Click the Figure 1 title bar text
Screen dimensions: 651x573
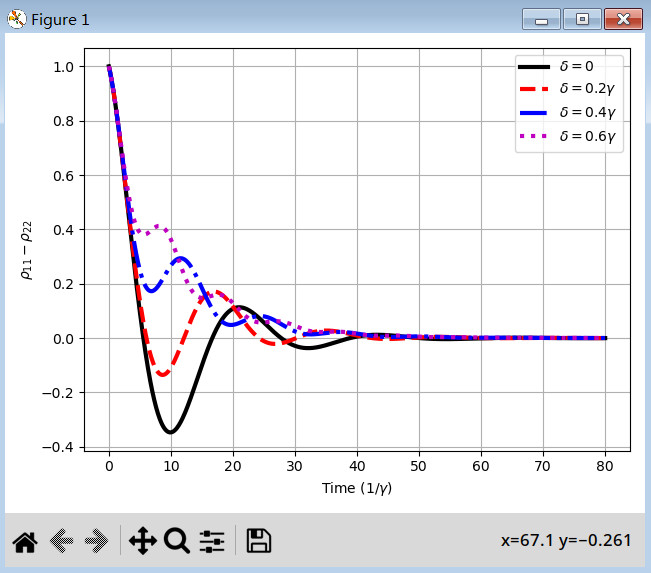60,20
